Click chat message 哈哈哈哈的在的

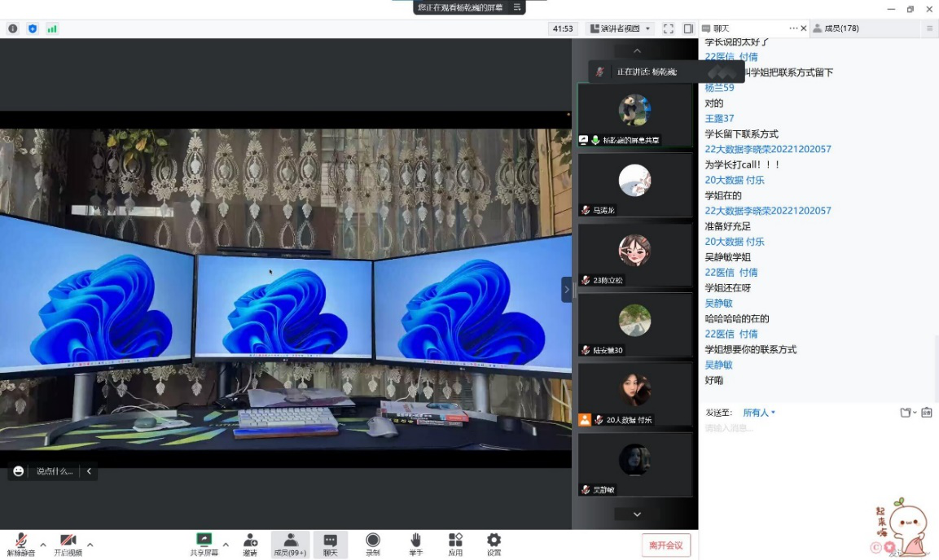[736, 319]
